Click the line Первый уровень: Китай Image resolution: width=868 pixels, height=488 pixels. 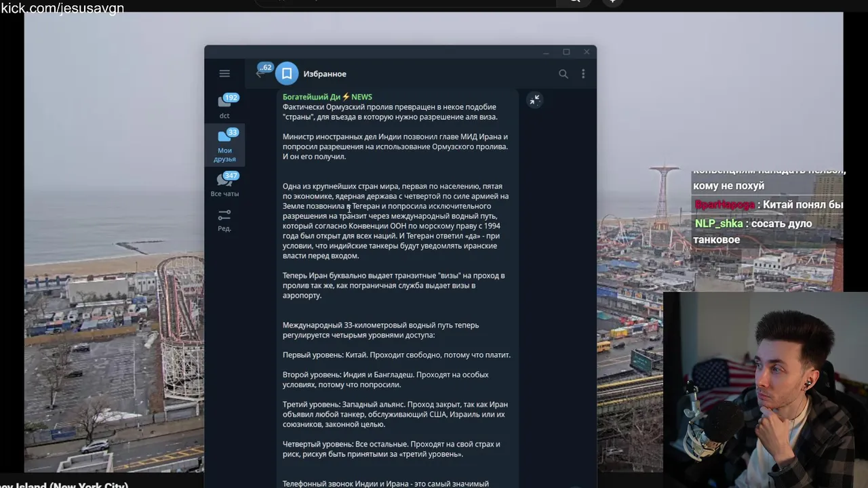tap(397, 354)
